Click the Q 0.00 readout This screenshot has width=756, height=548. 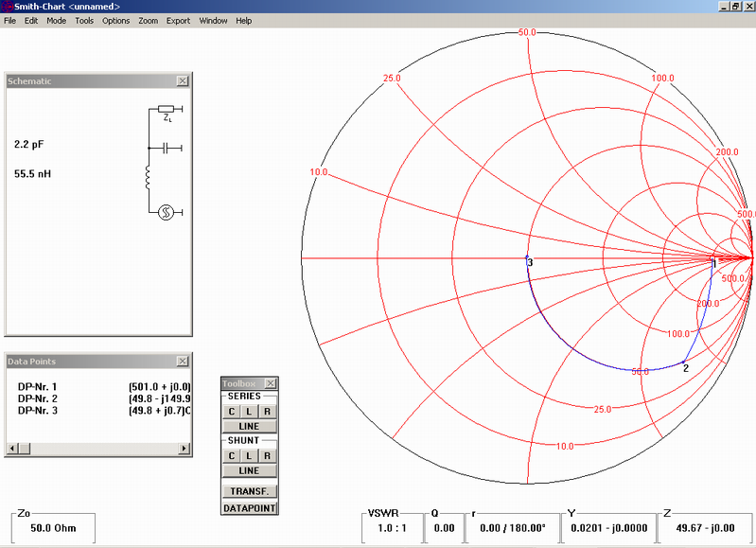(444, 528)
